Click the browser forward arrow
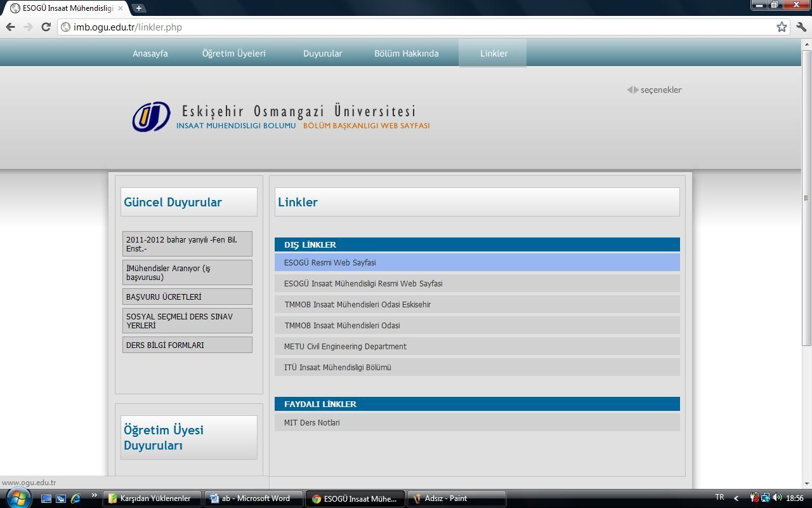The image size is (812, 508). point(28,27)
